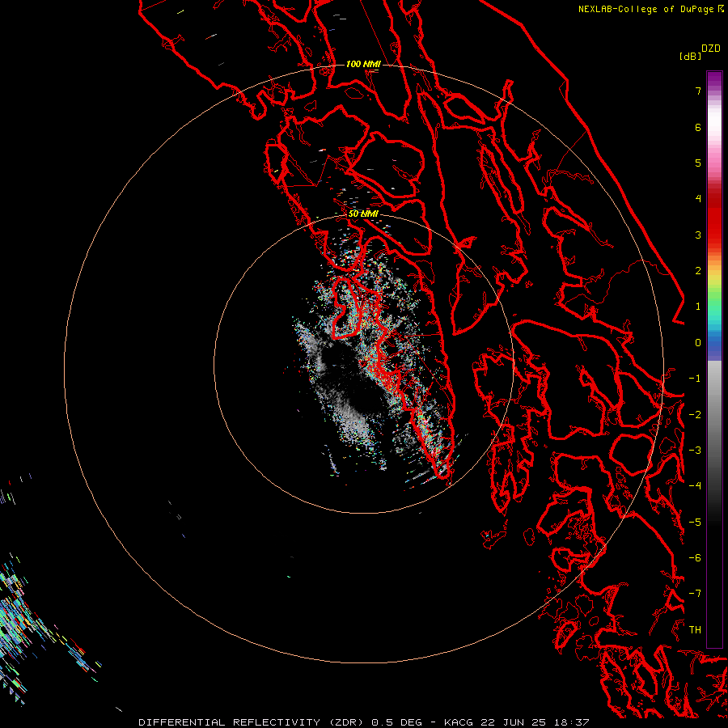This screenshot has width=728, height=728.
Task: Click the 5 value on the color scale
Action: tap(698, 163)
